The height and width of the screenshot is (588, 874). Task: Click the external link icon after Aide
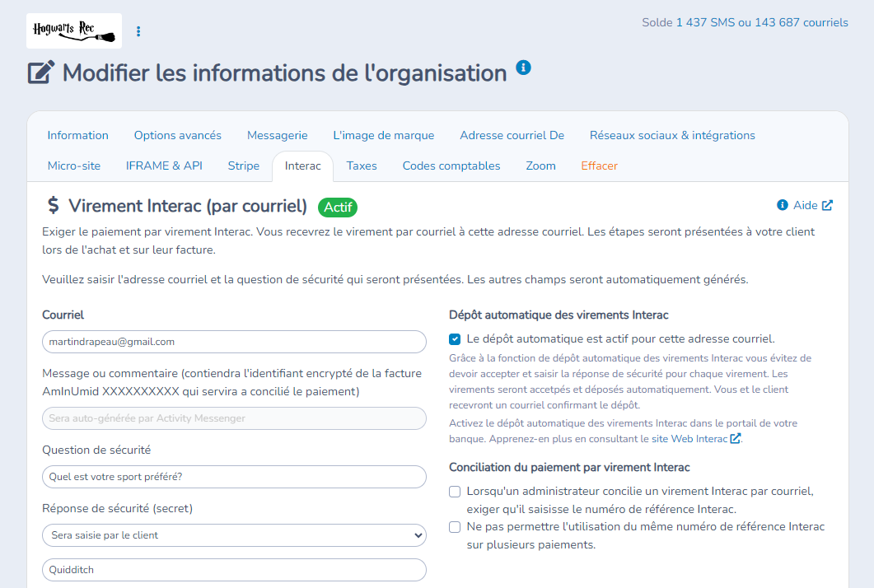click(827, 205)
